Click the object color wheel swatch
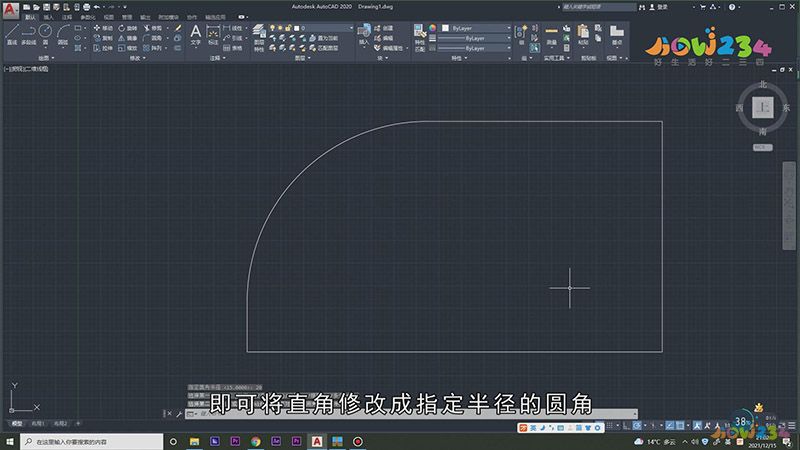 click(x=433, y=28)
